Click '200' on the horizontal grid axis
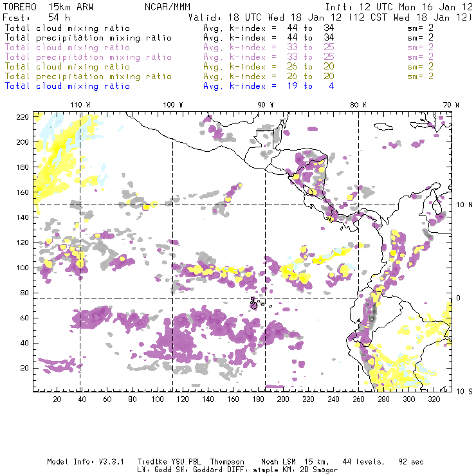 (283, 399)
